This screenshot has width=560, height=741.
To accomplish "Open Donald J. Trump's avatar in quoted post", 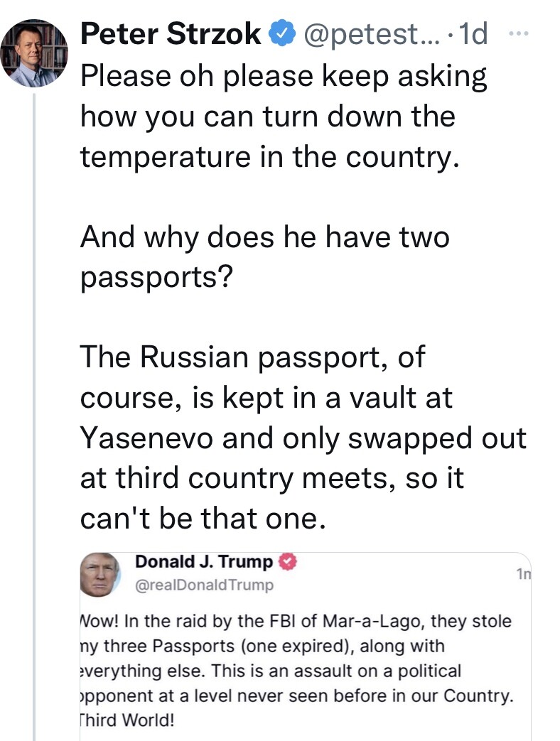I will click(99, 575).
